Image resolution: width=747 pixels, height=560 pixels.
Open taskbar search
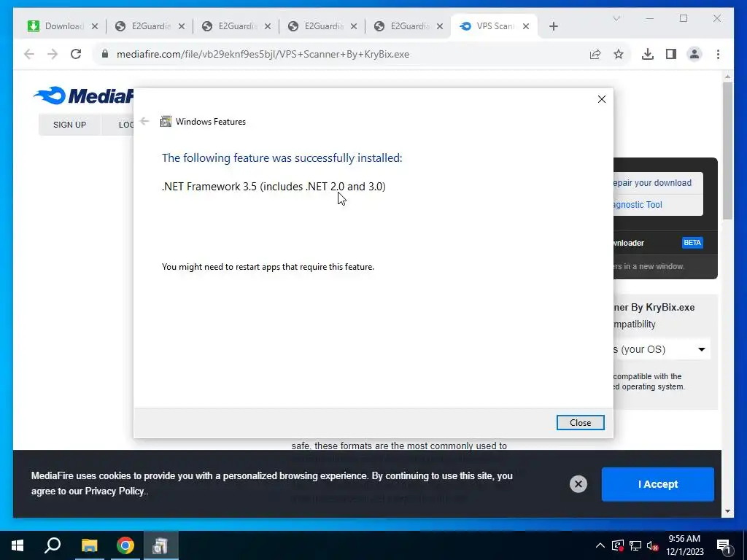(53, 545)
